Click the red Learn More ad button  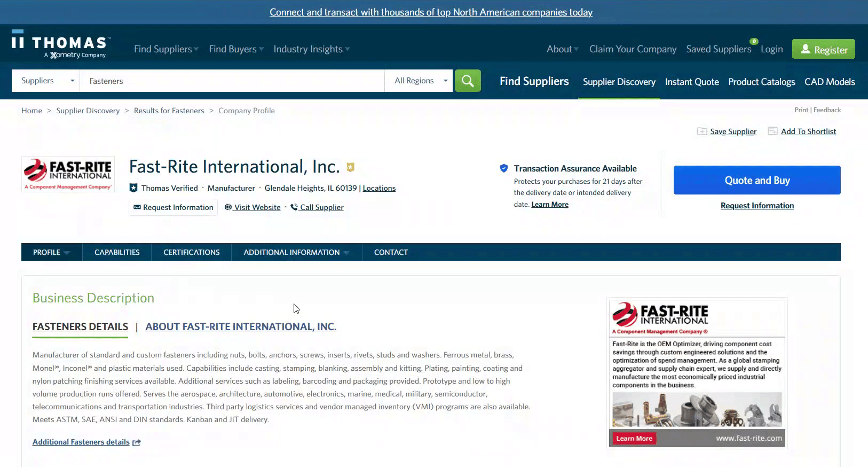click(x=634, y=439)
